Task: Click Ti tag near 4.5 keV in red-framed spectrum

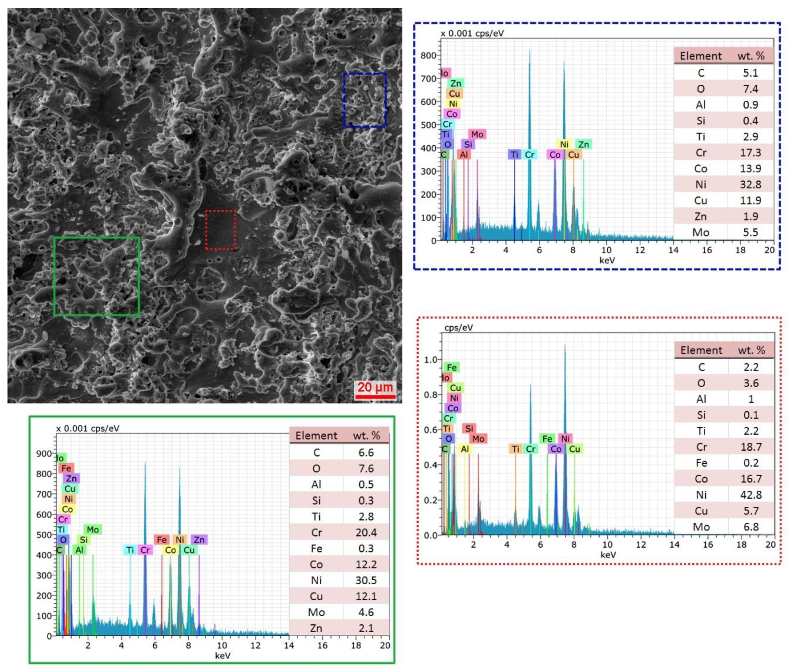Action: (515, 449)
